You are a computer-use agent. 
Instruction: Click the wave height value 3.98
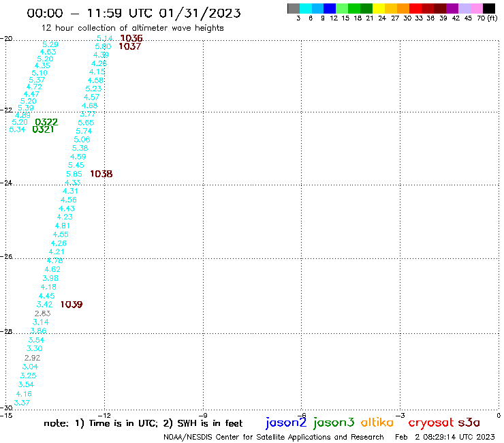tap(50, 278)
